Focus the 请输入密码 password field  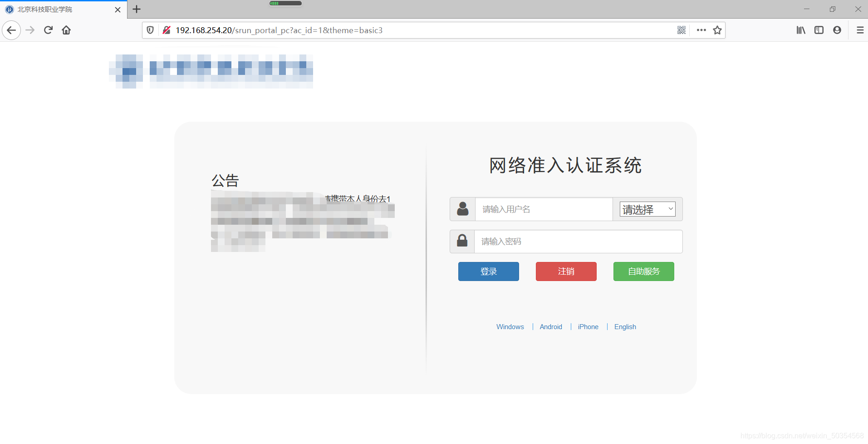[578, 242]
